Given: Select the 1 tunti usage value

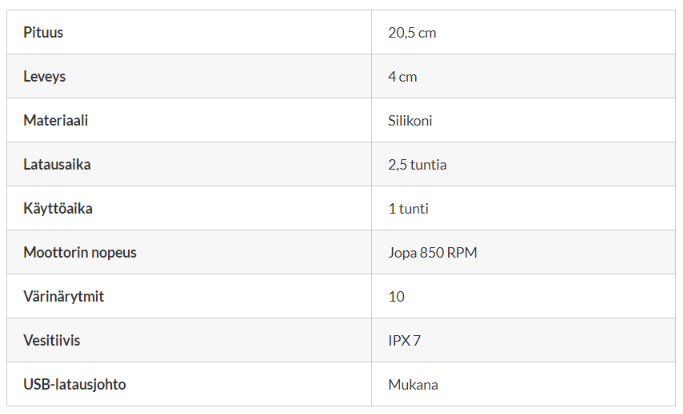Looking at the screenshot, I should (x=408, y=209).
